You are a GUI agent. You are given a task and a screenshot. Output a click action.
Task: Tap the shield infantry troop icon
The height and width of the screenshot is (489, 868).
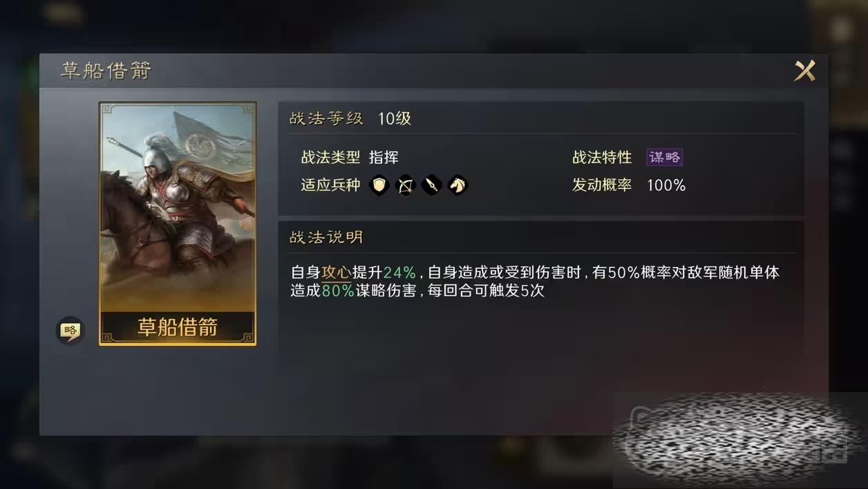click(x=379, y=185)
